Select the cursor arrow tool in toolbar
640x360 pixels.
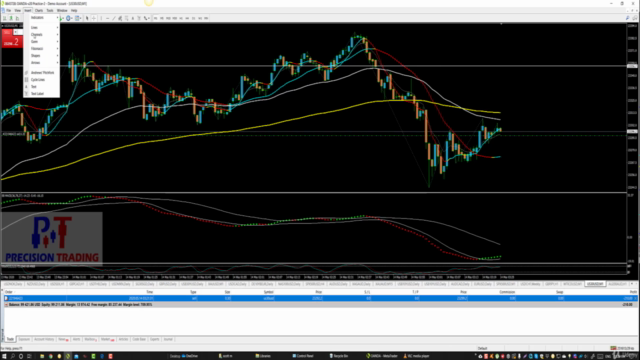(x=87, y=18)
